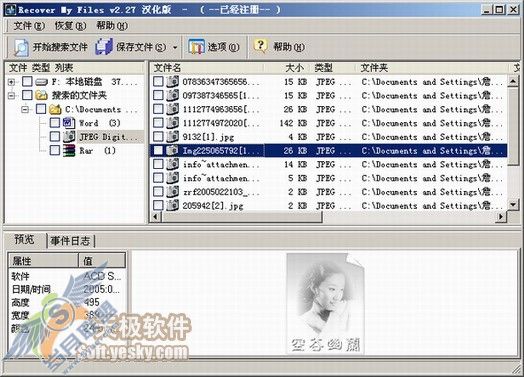Click the 选项 toolbar icon
Image resolution: width=524 pixels, height=377 pixels.
coord(196,47)
